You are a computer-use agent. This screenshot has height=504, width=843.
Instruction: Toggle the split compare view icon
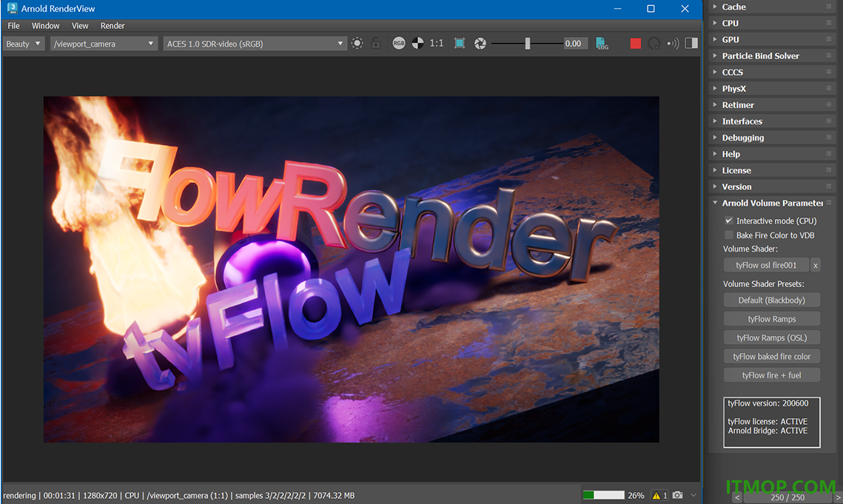tap(691, 44)
